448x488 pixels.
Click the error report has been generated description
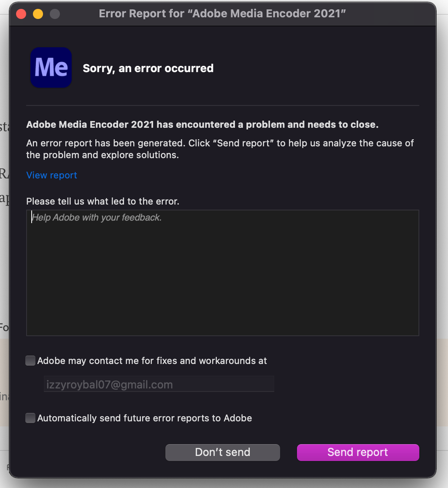pyautogui.click(x=220, y=149)
